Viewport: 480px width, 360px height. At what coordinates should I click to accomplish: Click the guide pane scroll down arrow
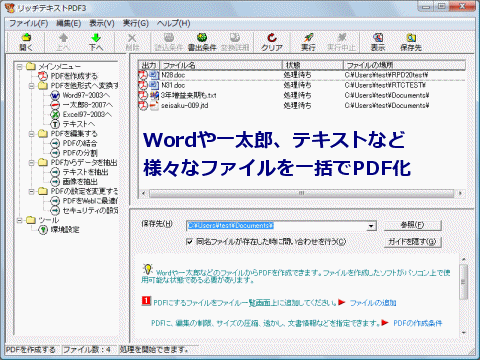click(464, 333)
